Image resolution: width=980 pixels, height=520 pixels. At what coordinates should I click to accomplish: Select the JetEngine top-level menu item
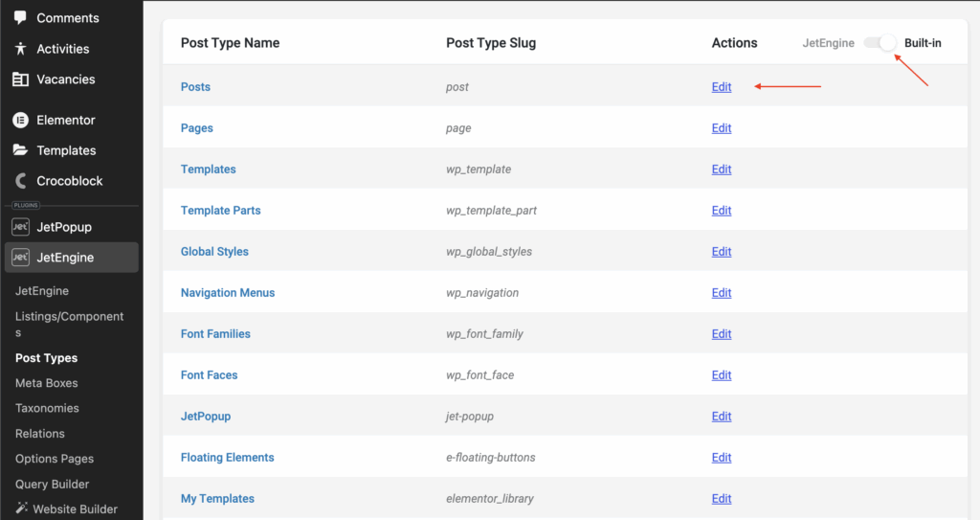point(71,258)
